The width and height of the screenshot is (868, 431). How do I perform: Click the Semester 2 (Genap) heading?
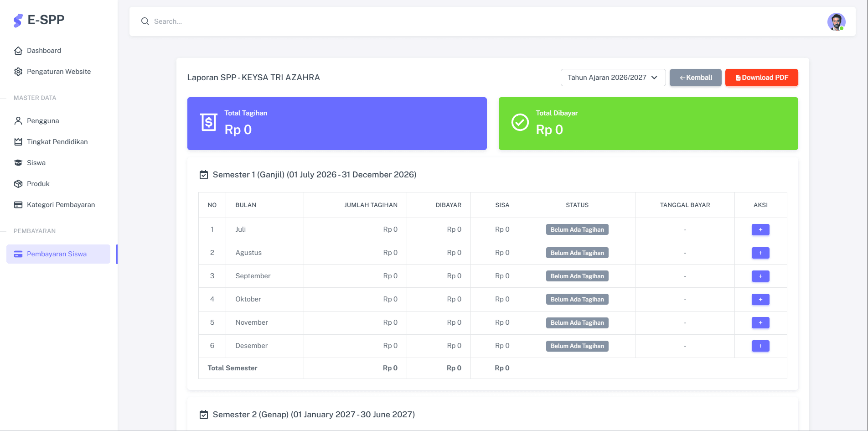(314, 415)
